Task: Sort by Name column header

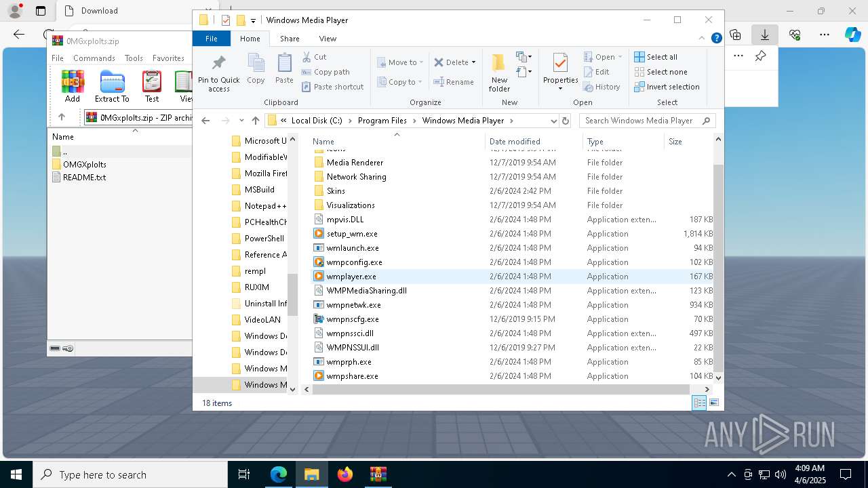Action: [x=397, y=142]
